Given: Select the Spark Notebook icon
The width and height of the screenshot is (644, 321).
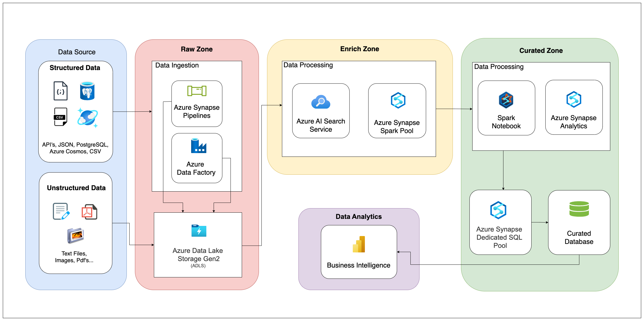Looking at the screenshot, I should 506,100.
